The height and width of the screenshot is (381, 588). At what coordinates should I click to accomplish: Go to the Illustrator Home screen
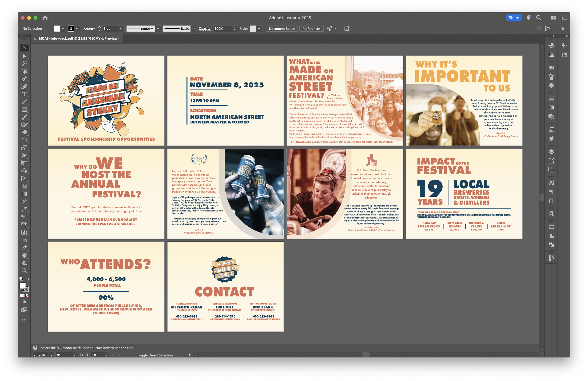(45, 18)
